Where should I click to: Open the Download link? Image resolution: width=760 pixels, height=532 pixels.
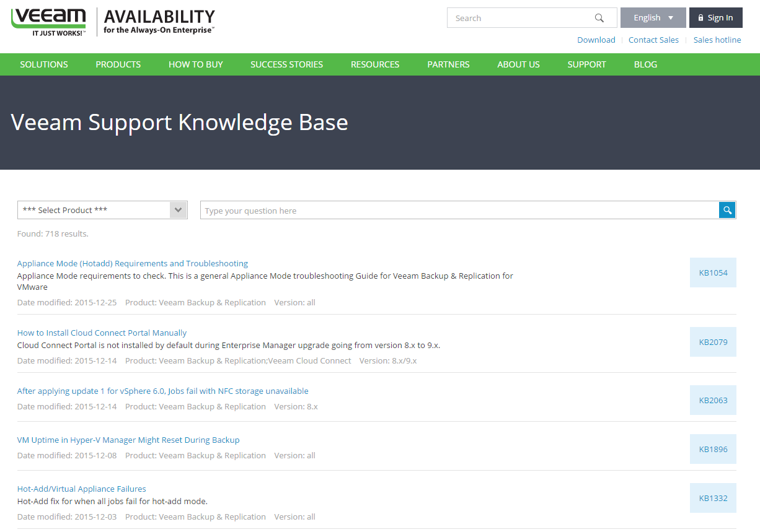(596, 40)
